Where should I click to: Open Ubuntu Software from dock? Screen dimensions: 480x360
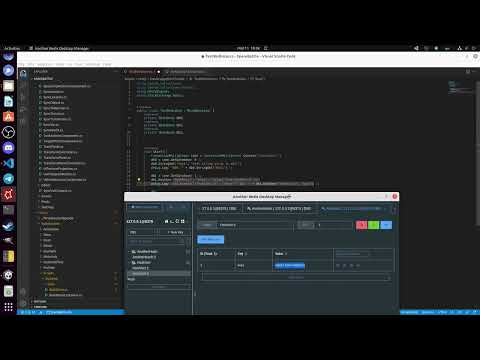pos(8,117)
